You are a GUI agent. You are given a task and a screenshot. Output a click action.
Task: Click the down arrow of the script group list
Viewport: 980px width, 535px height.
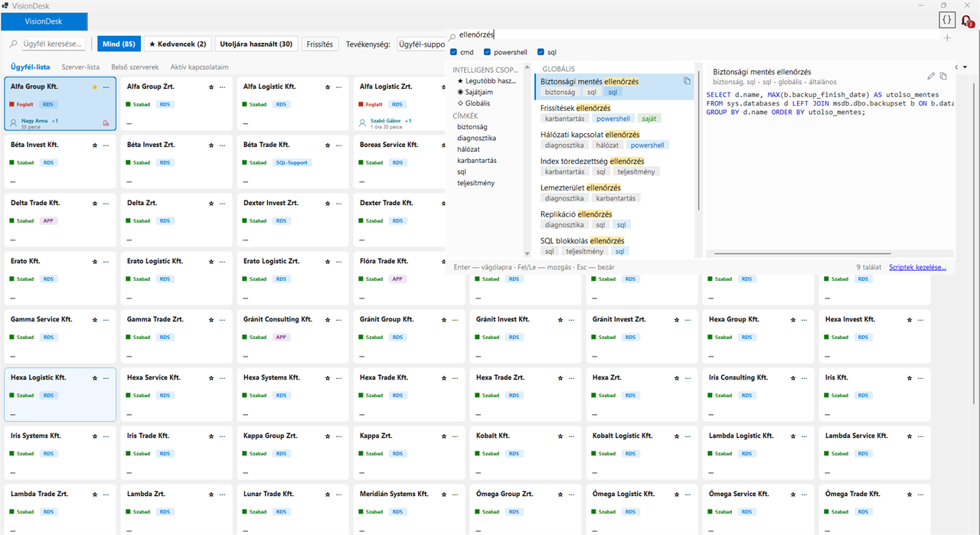[x=527, y=253]
